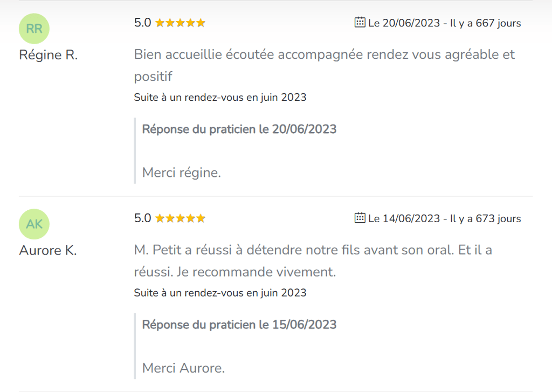
Task: Click the date text Le 20/06/2023
Action: [404, 23]
